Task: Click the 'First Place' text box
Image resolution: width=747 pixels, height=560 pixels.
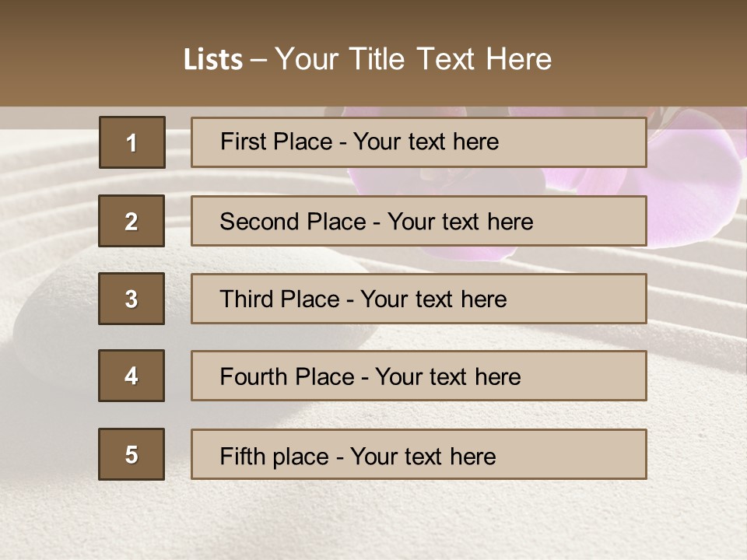Action: 419,142
